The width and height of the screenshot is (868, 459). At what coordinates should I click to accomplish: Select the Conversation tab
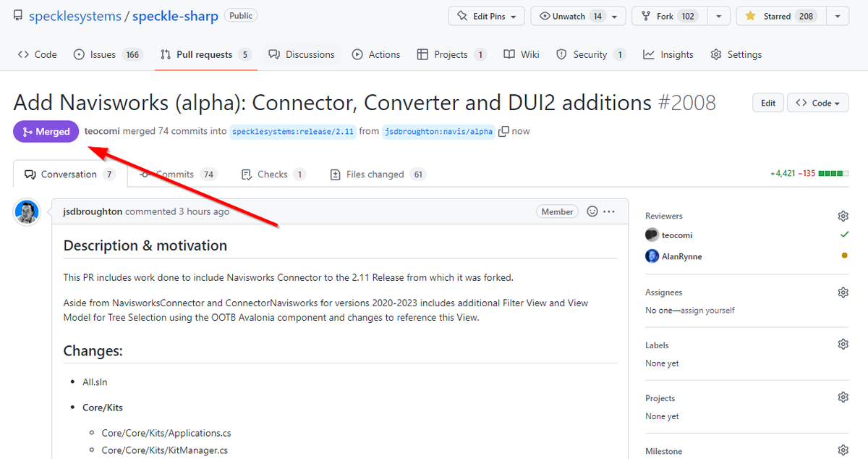pos(70,174)
